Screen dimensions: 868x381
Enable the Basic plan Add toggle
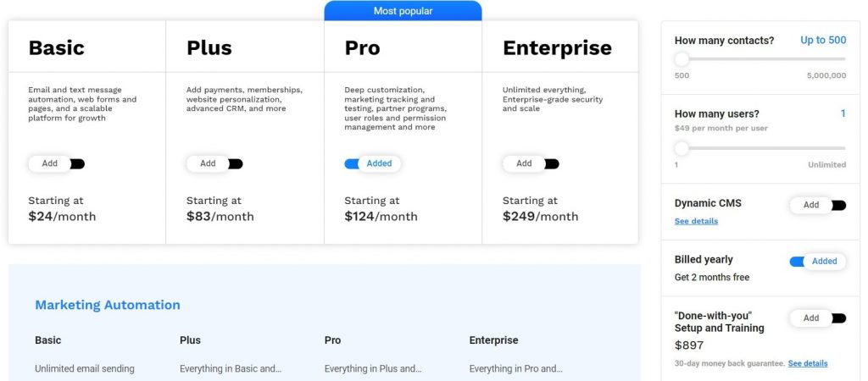56,163
